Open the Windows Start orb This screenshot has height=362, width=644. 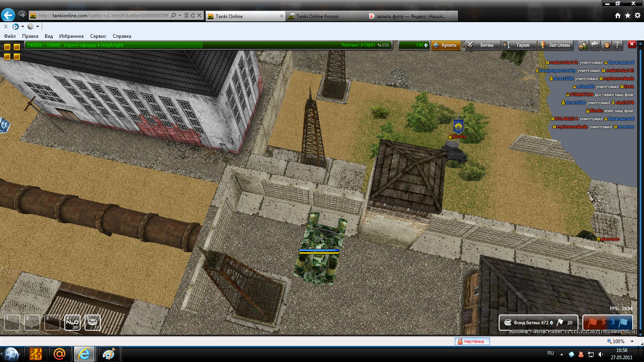[11, 354]
